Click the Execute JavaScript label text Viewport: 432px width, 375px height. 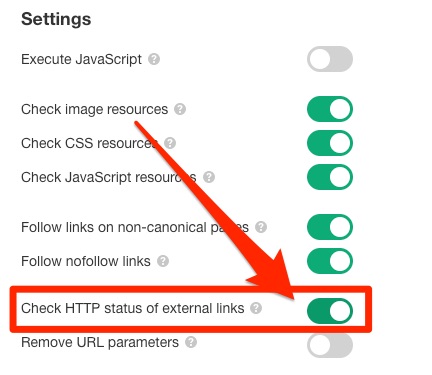[81, 60]
